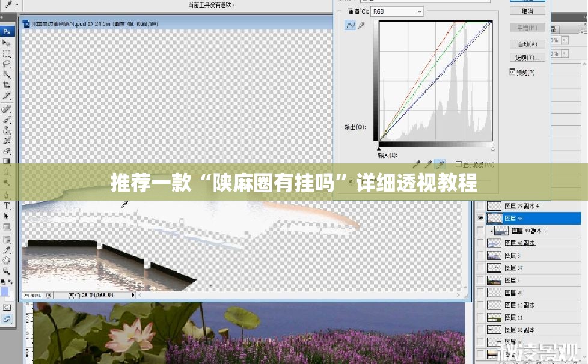
Task: Click title bar of 水面岸边案例练习.psd window
Action: [176, 23]
